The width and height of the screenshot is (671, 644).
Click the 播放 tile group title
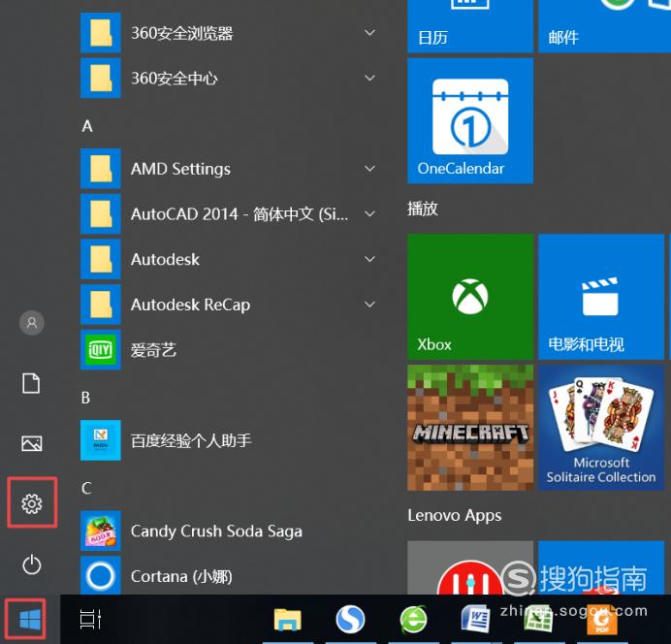(423, 209)
